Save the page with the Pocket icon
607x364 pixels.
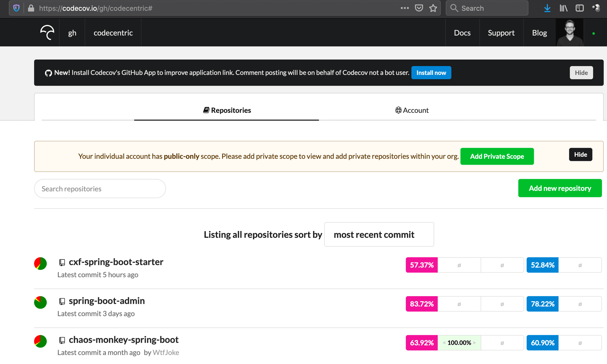pyautogui.click(x=419, y=8)
